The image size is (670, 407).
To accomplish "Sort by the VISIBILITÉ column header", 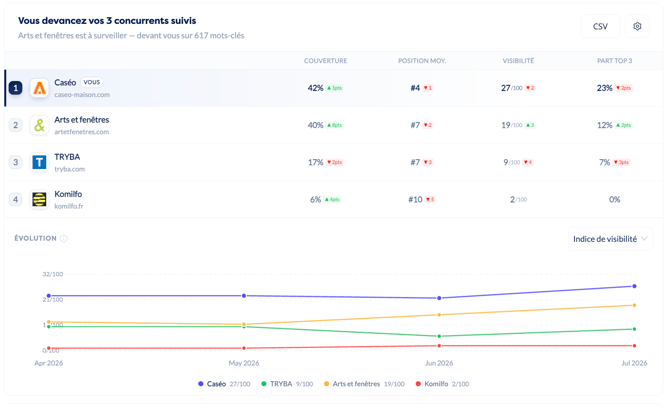I will [518, 61].
